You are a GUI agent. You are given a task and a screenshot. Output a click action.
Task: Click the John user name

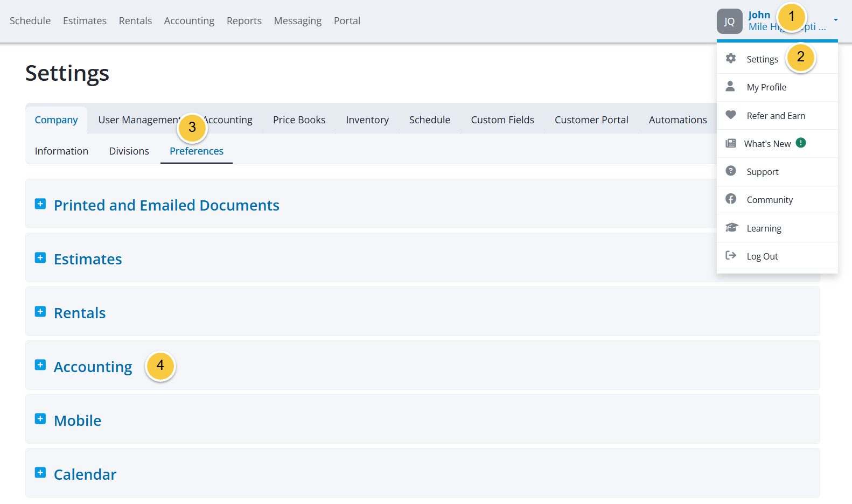point(759,15)
